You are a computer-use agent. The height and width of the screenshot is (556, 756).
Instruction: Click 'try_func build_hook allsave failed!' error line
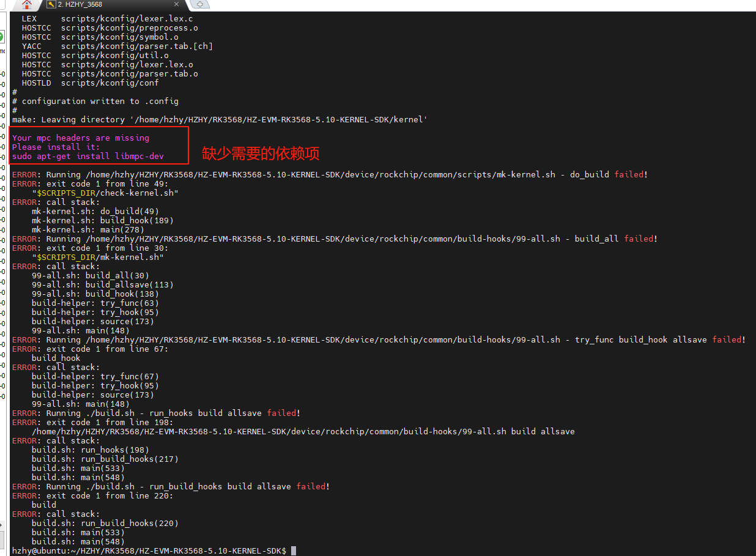[x=379, y=340]
